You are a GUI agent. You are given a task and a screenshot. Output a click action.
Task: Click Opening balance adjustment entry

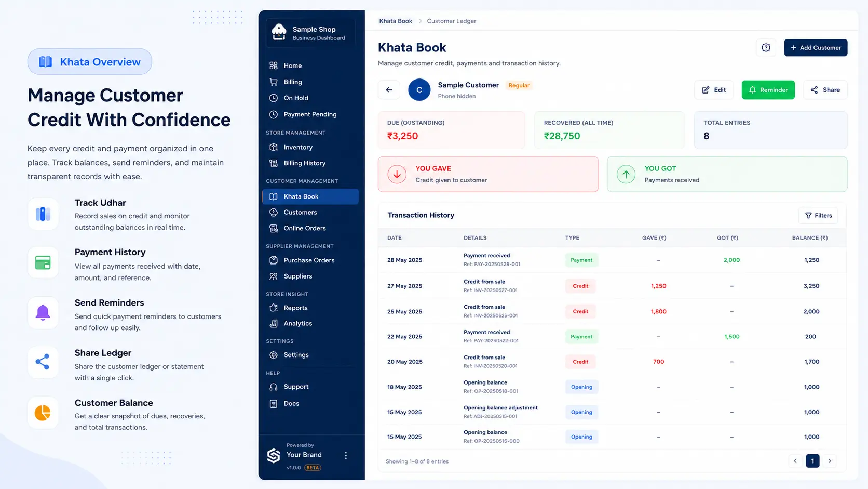click(500, 408)
